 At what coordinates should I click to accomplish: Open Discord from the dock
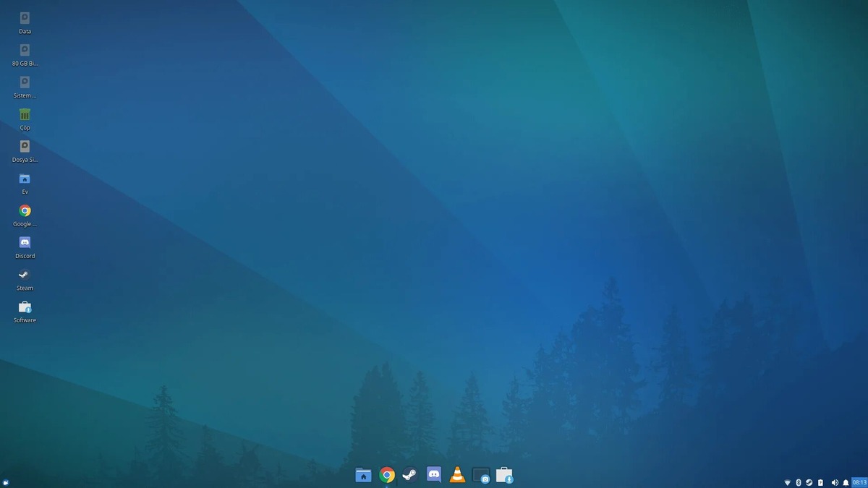[434, 475]
